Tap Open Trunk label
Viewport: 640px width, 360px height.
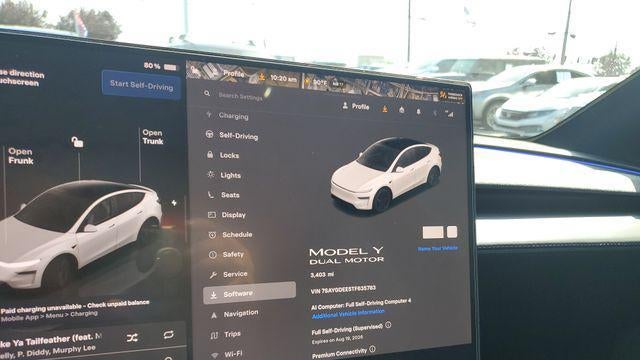(153, 137)
